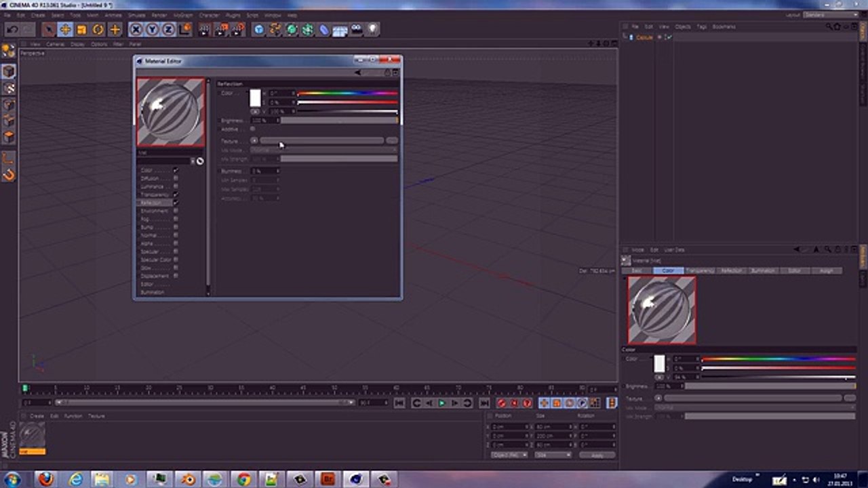The height and width of the screenshot is (488, 868).
Task: Toggle the Transparency channel checkbox
Action: tap(176, 195)
